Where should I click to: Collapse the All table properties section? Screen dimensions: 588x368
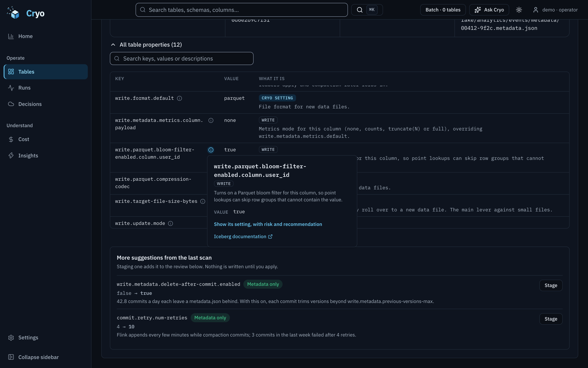tap(146, 45)
